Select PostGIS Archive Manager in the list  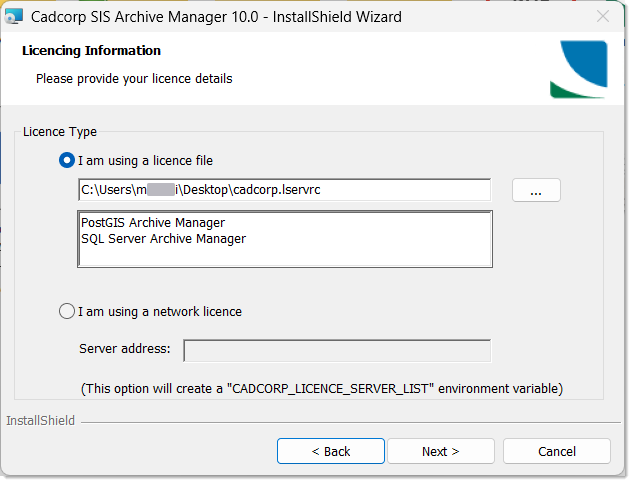(x=153, y=222)
